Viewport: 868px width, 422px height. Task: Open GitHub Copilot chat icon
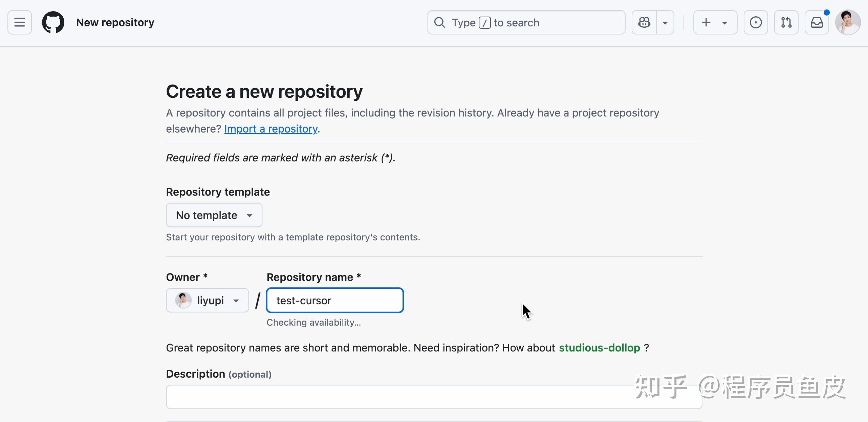click(644, 22)
